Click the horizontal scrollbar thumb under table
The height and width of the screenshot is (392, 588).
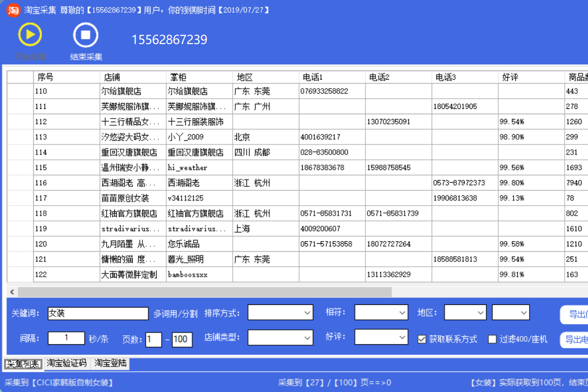coord(204,292)
